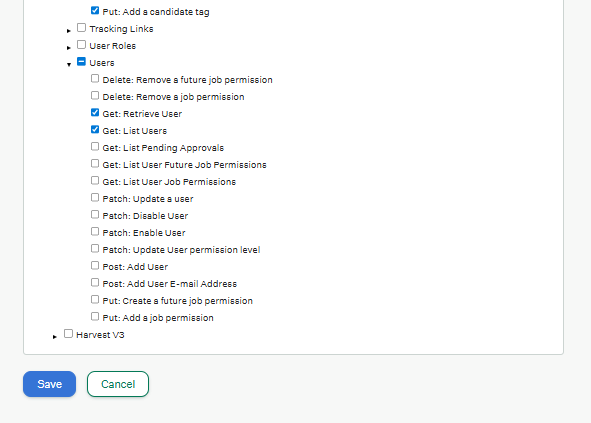Check Patch: Disable User permission

click(95, 215)
